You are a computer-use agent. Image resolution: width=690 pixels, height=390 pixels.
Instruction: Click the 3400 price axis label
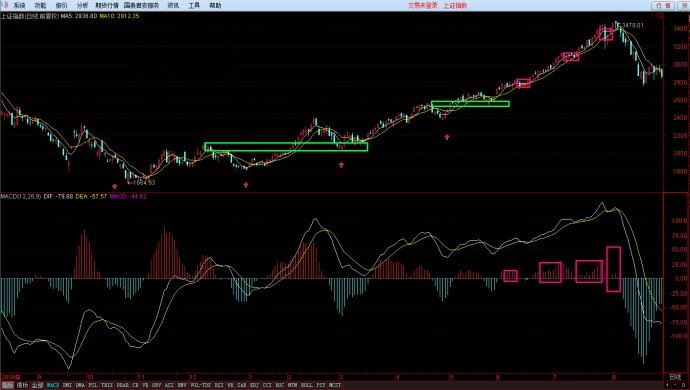[680, 29]
